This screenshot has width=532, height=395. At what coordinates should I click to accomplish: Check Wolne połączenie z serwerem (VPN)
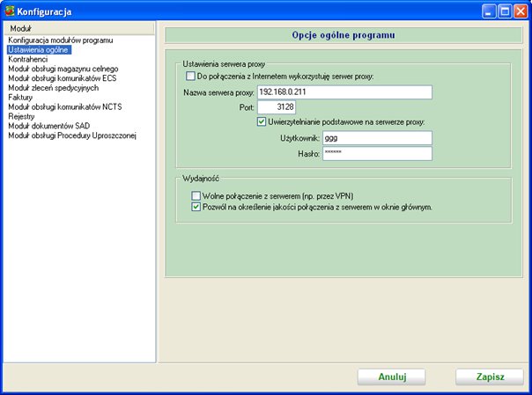196,196
